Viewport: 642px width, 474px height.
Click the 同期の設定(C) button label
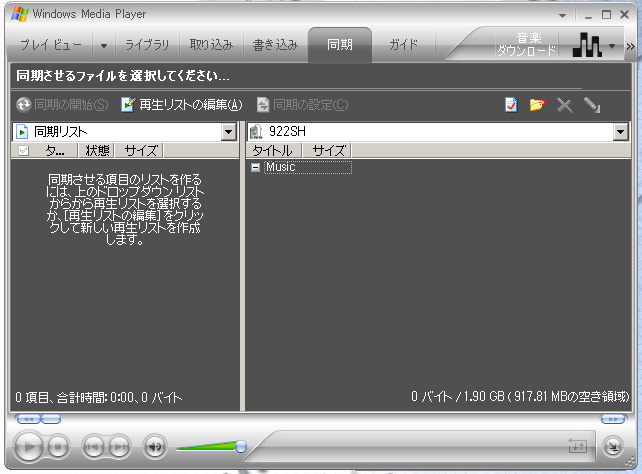tap(310, 105)
